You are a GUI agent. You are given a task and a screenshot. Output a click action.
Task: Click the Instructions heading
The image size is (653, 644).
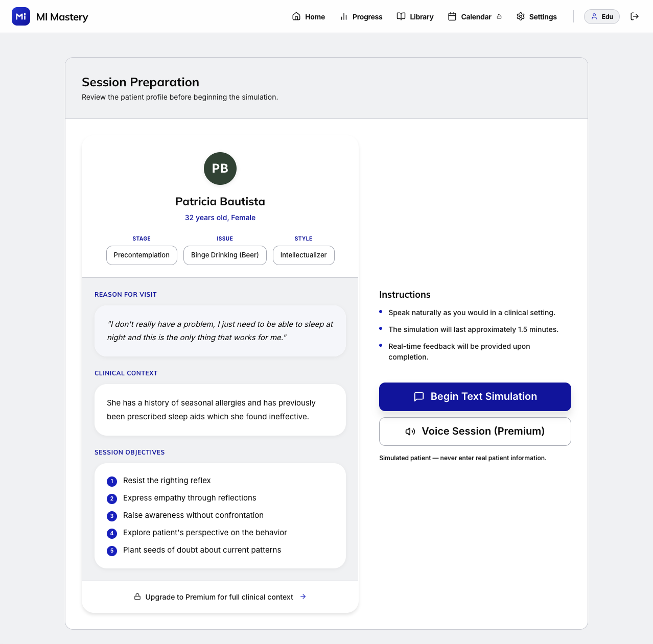click(x=405, y=295)
